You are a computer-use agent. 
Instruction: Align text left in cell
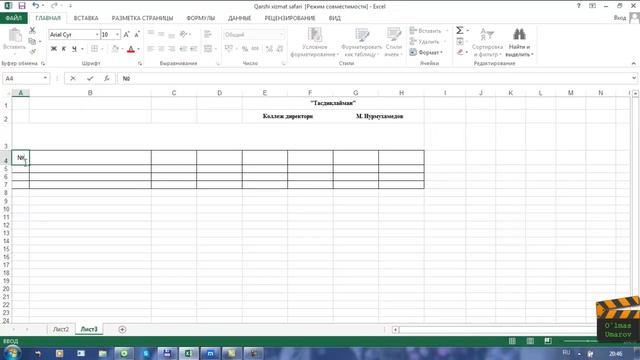(151, 49)
